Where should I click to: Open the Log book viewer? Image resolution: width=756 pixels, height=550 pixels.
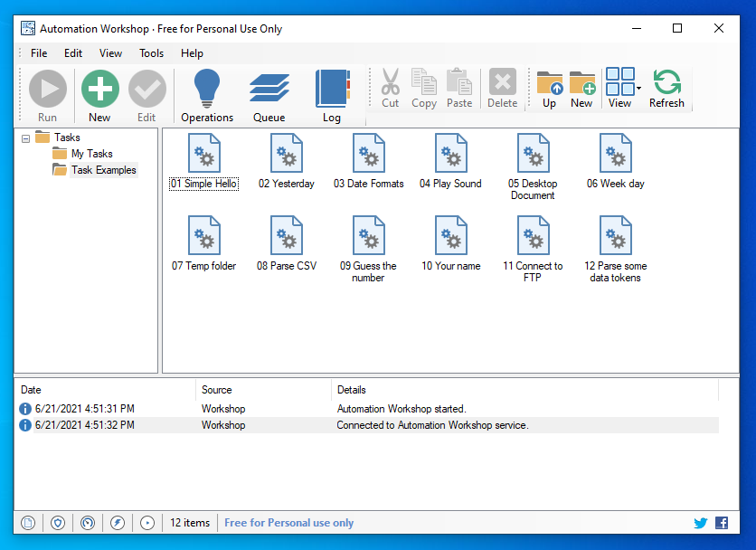332,96
